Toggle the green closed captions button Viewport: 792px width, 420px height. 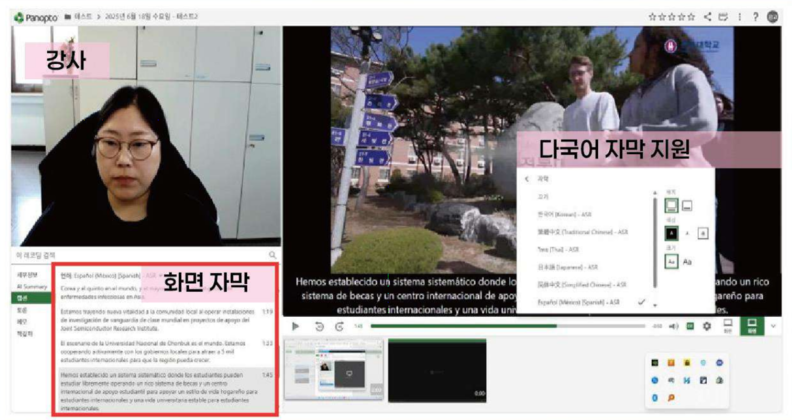[x=689, y=326]
